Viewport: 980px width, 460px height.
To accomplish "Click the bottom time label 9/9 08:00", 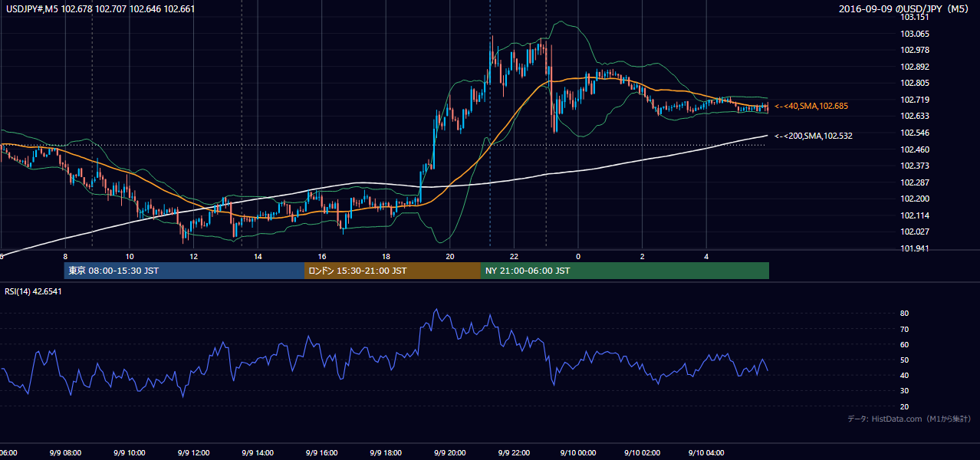I will pos(65,453).
